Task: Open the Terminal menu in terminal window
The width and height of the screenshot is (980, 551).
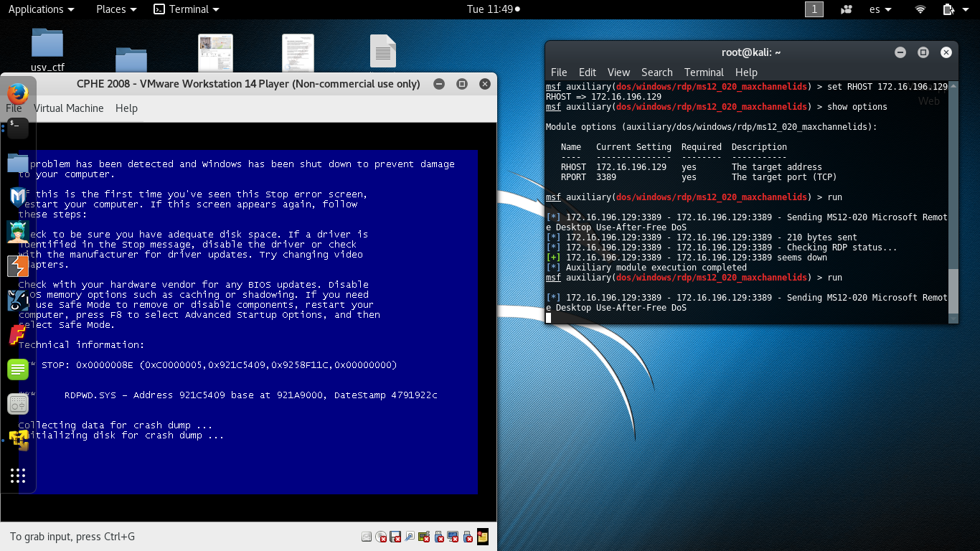Action: 704,72
